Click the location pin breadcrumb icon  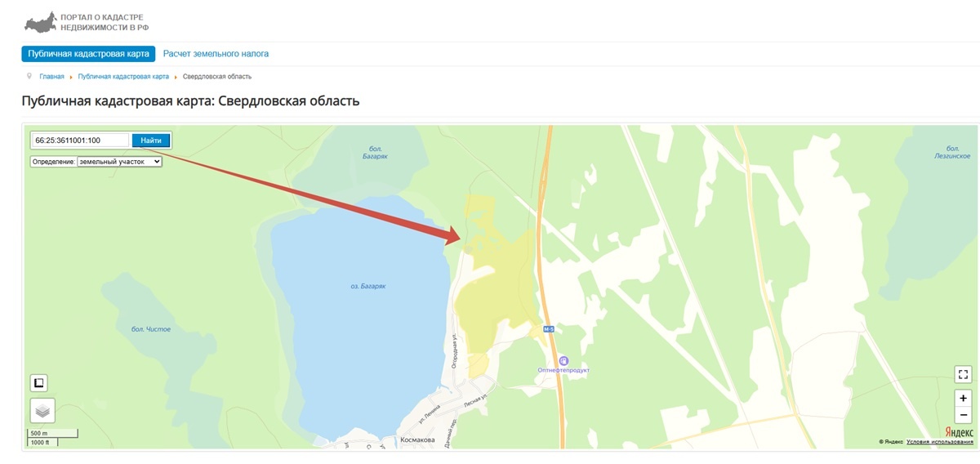coord(29,76)
